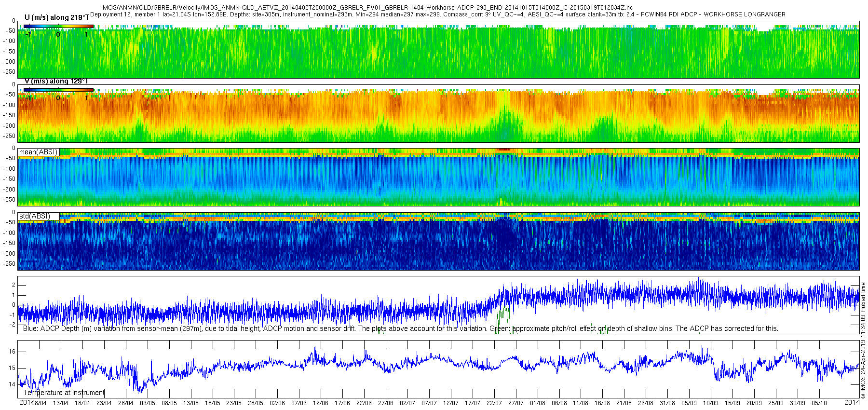This screenshot has width=868, height=410.
Task: Click the '-200' depth tick of the mean(ABSI) panel
Action: click(x=9, y=190)
